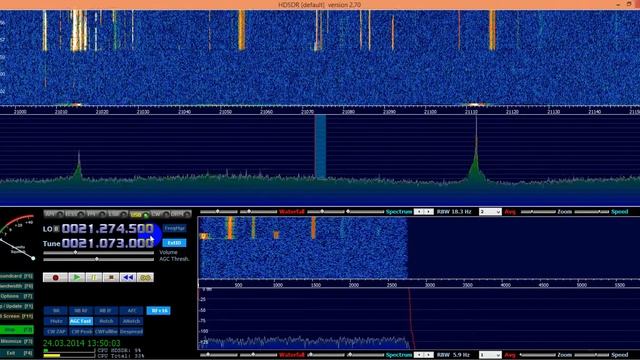The image size is (640, 360).
Task: Step the RBW 18.3 Hz spinner arrows
Action: [x=423, y=212]
